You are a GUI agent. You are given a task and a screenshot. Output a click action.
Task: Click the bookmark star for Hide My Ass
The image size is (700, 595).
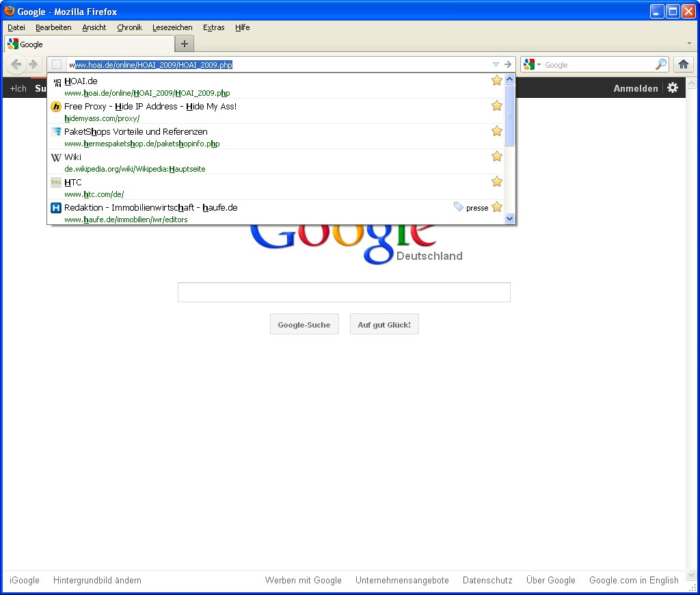(x=497, y=106)
